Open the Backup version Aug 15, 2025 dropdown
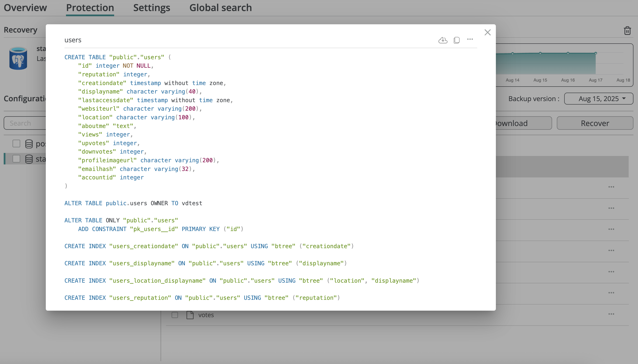Image resolution: width=638 pixels, height=364 pixels. pos(599,99)
